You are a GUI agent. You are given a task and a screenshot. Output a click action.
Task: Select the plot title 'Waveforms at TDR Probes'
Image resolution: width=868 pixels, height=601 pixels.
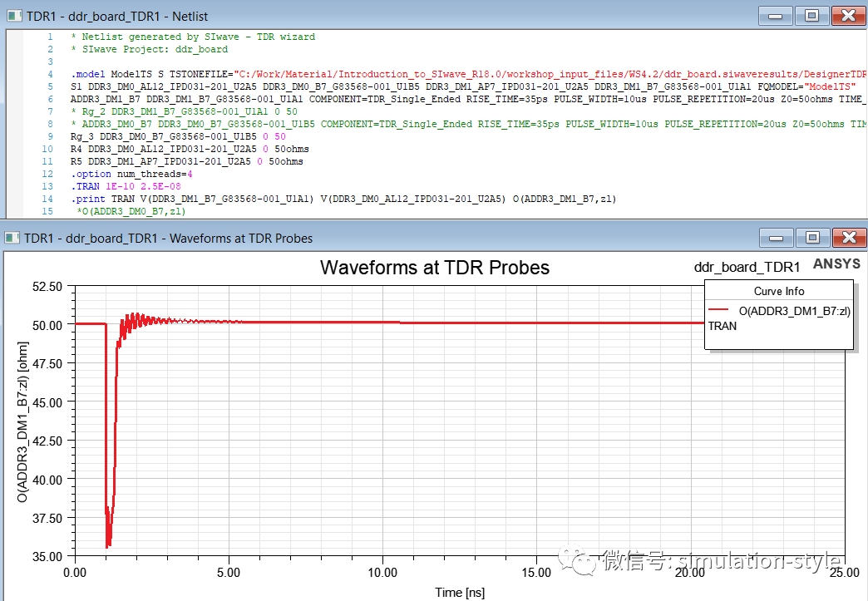click(435, 268)
